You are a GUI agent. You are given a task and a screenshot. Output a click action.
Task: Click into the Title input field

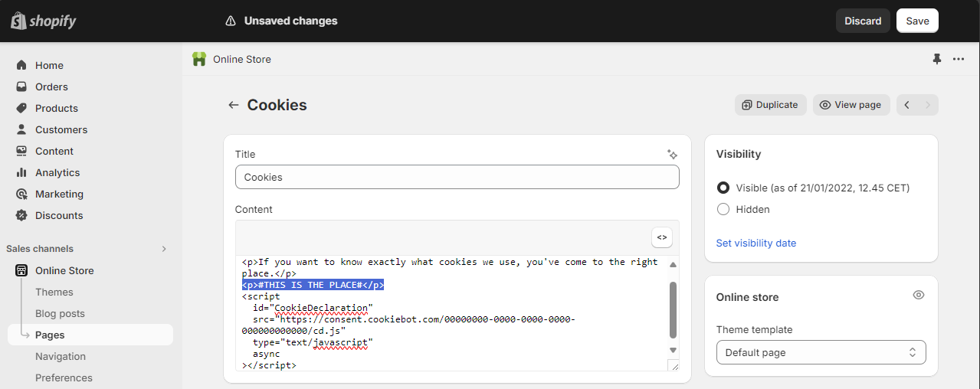457,177
